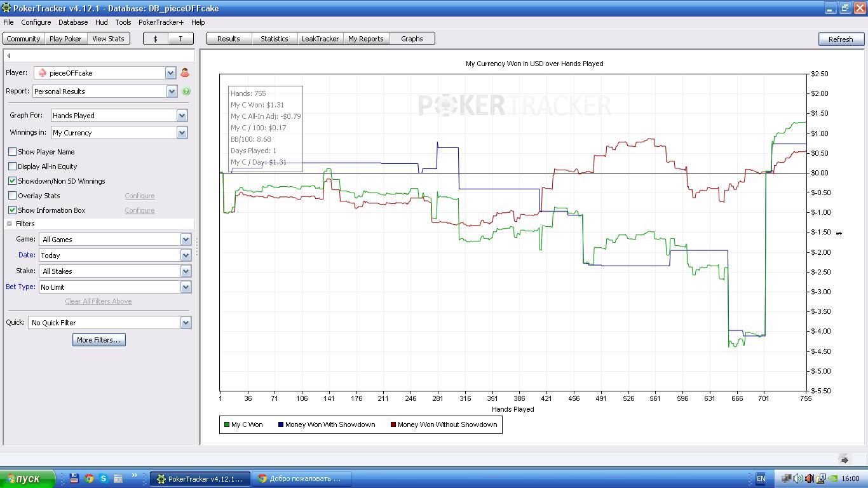Image resolution: width=868 pixels, height=488 pixels.
Task: Click the sidebar splitter handle beside the graph
Action: point(197,247)
